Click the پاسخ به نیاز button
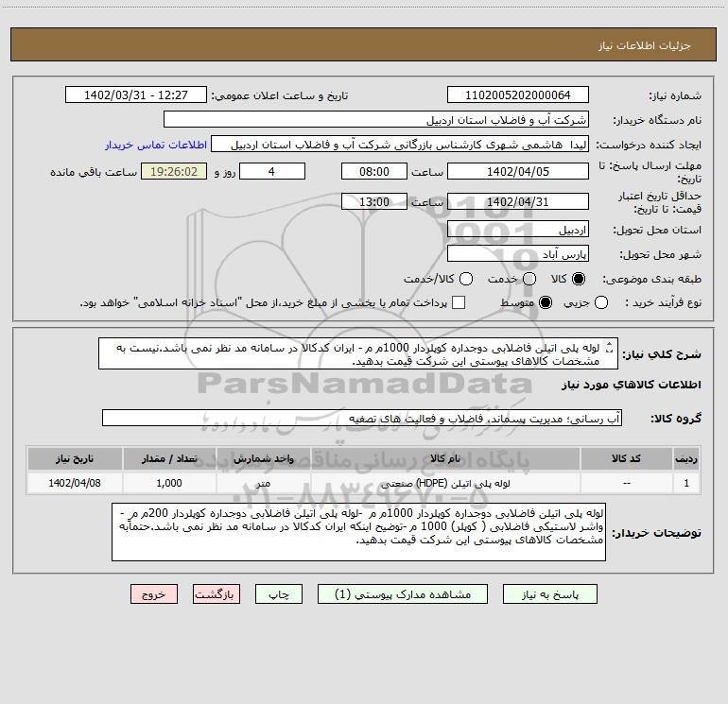The height and width of the screenshot is (704, 728). point(549,594)
